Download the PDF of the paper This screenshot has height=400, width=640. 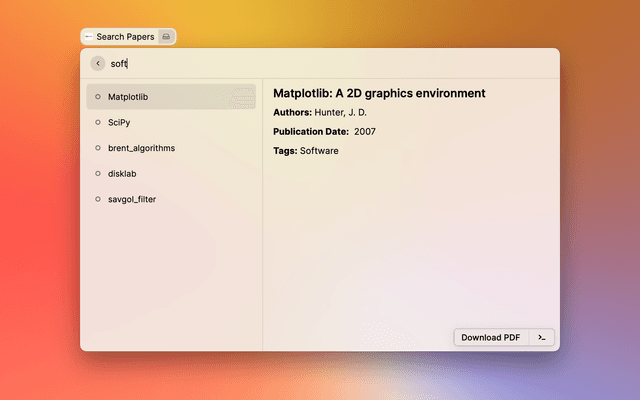pos(490,338)
